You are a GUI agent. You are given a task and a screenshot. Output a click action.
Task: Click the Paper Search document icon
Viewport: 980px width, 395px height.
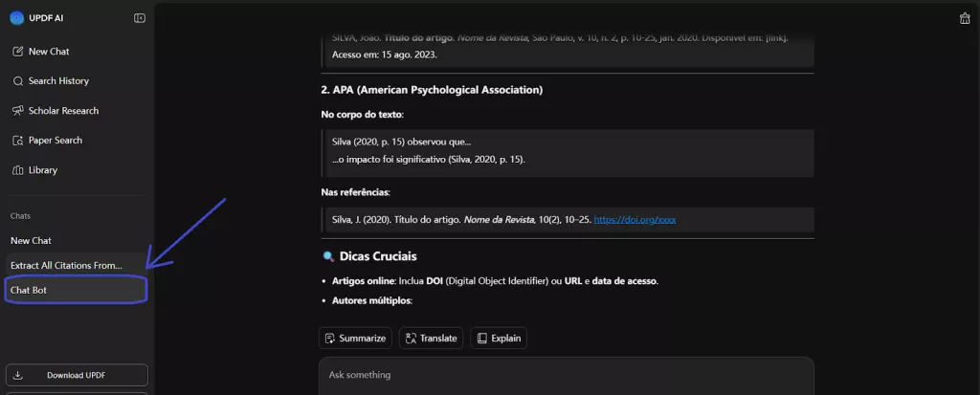point(18,140)
